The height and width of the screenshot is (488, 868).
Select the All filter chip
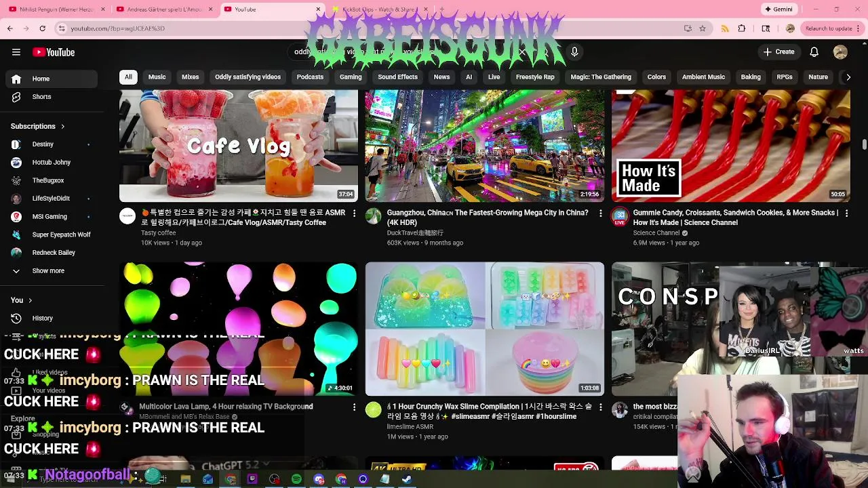[x=128, y=77]
